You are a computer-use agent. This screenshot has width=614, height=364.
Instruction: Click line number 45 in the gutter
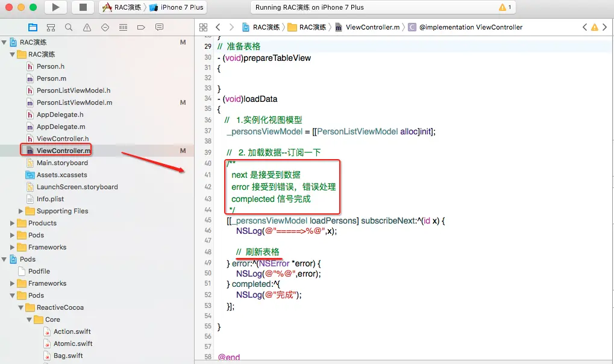pyautogui.click(x=207, y=220)
